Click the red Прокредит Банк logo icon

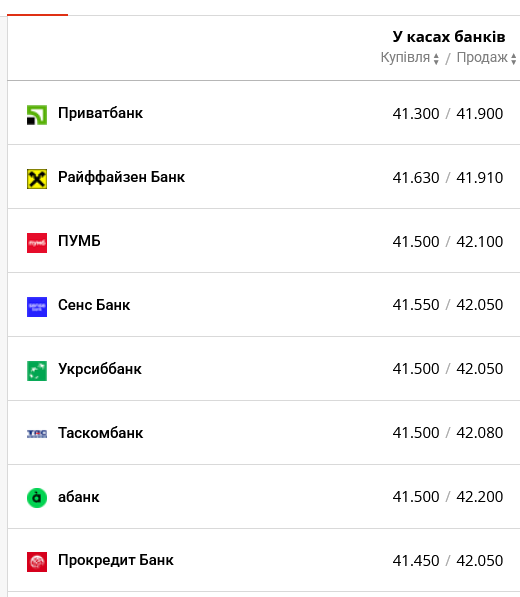(37, 562)
